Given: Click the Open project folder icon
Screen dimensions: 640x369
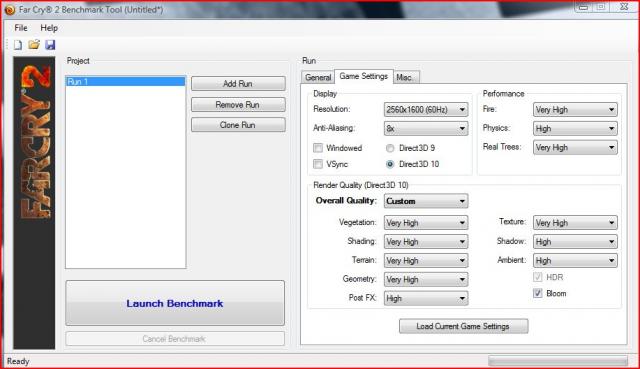Looking at the screenshot, I should [x=34, y=44].
